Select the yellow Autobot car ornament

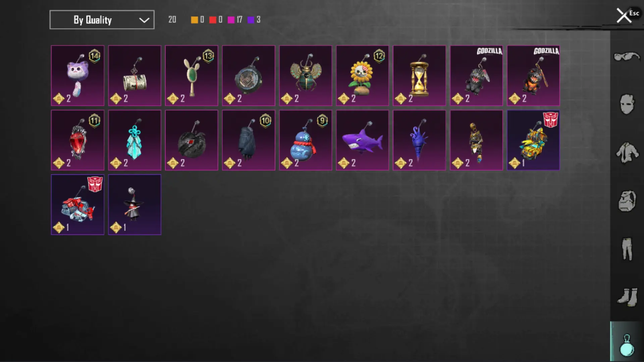[x=533, y=140]
